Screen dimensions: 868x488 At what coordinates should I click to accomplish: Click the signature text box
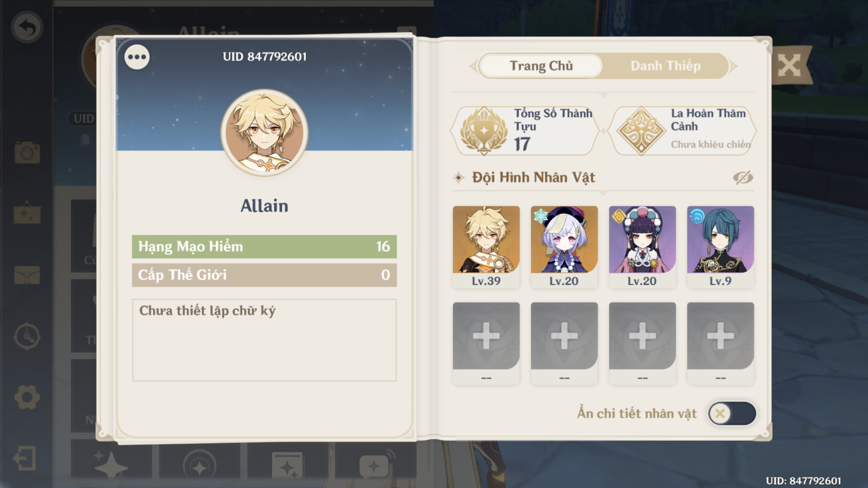[264, 340]
